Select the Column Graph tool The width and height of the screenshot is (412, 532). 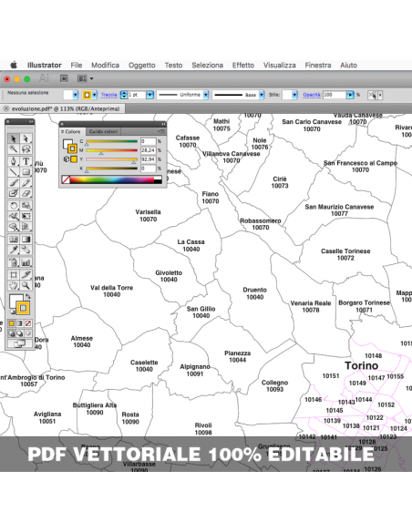pos(26,262)
